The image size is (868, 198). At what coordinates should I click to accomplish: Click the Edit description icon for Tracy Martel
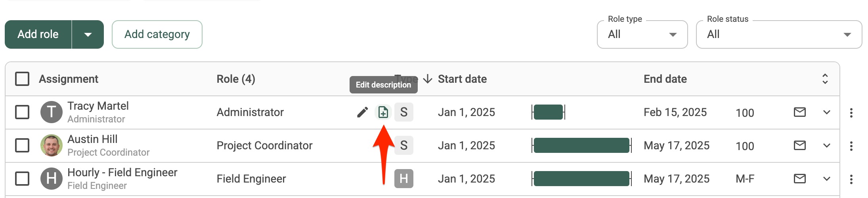(x=383, y=112)
